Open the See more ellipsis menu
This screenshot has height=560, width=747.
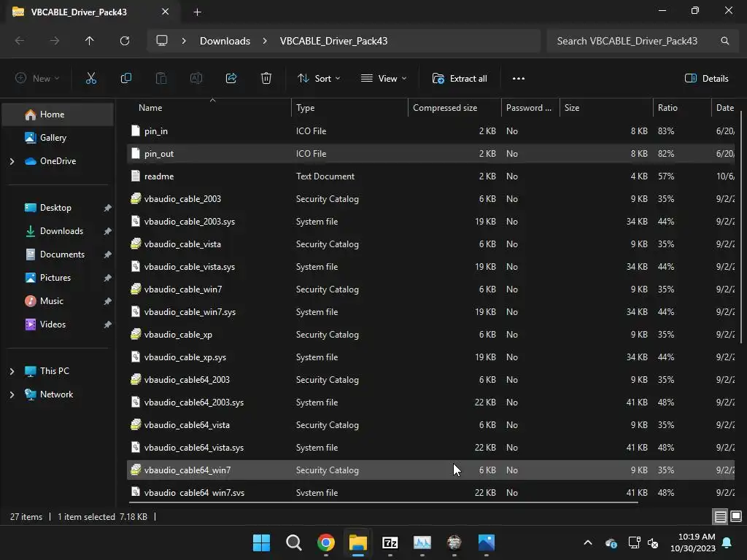519,79
